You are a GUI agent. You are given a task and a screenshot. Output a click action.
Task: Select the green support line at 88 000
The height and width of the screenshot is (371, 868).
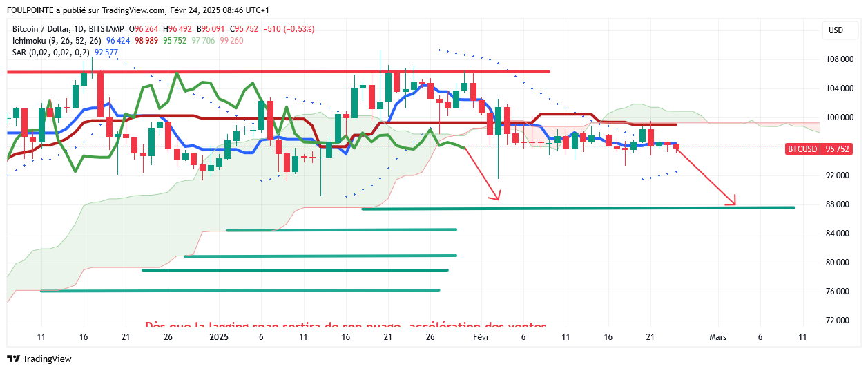pos(579,208)
